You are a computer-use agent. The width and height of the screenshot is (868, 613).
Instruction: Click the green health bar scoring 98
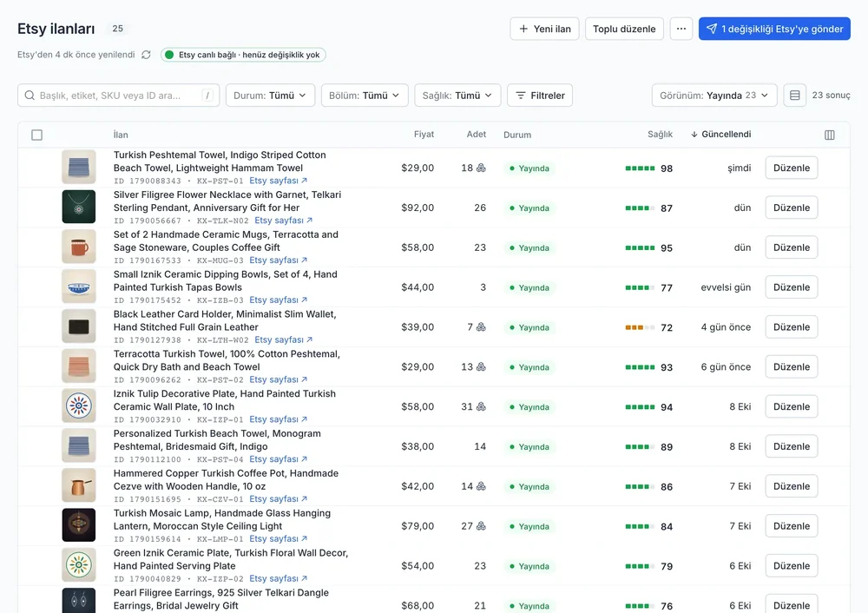[x=640, y=168]
